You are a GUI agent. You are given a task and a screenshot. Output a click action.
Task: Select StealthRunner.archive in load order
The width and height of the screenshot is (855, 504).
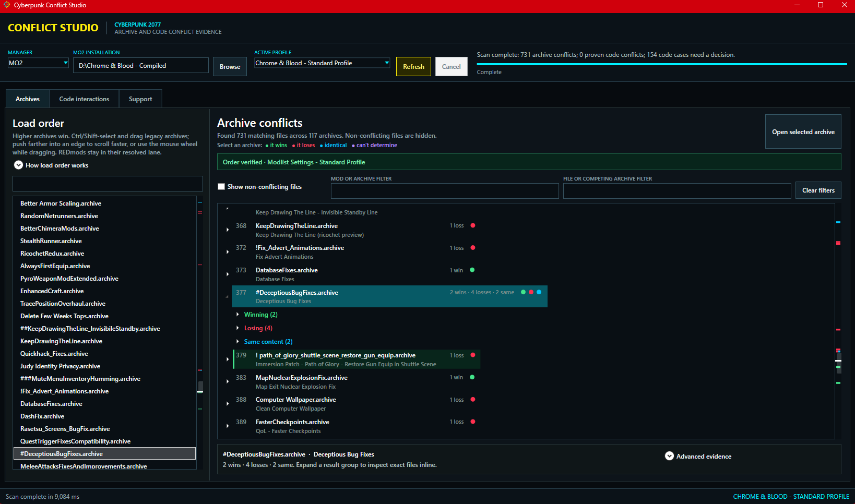coord(104,241)
